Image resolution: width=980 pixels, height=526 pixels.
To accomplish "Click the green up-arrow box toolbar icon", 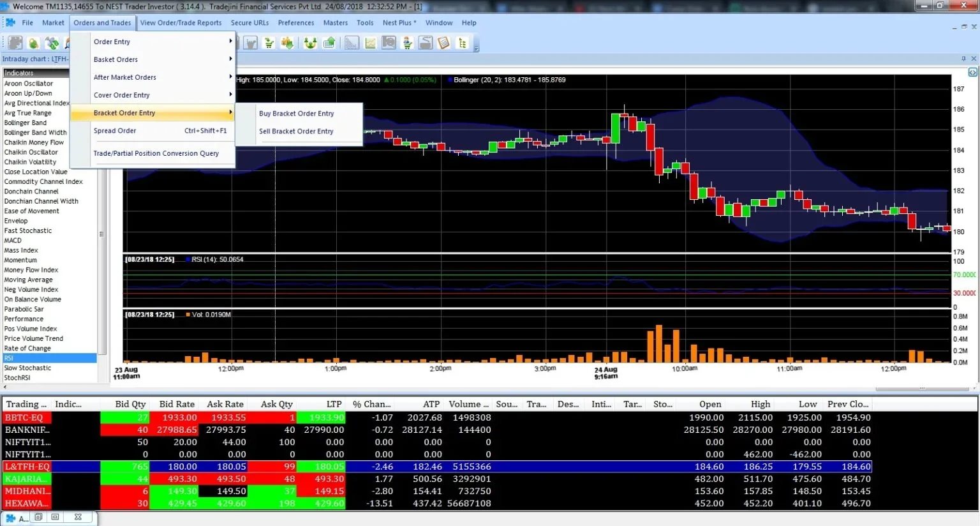I will tap(329, 43).
